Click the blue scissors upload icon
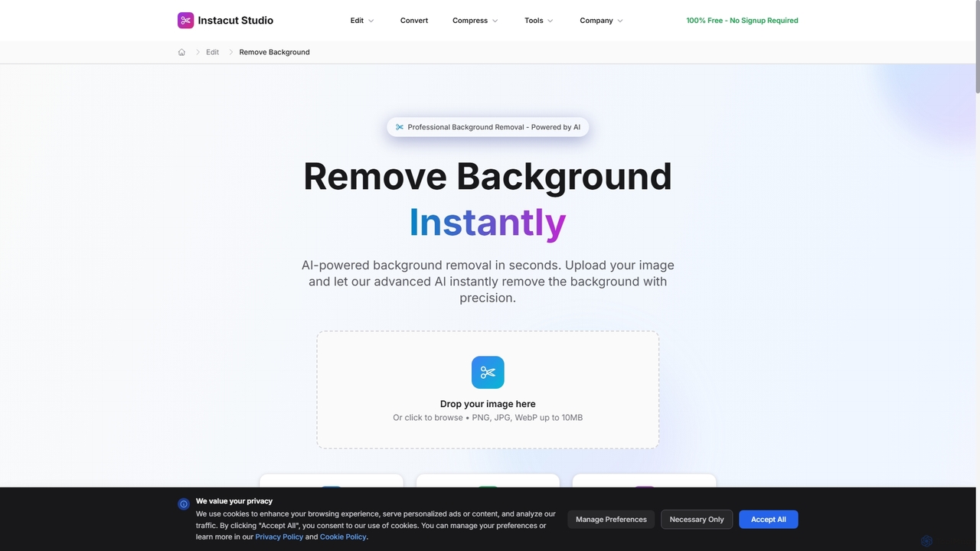Image resolution: width=980 pixels, height=551 pixels. (x=488, y=373)
